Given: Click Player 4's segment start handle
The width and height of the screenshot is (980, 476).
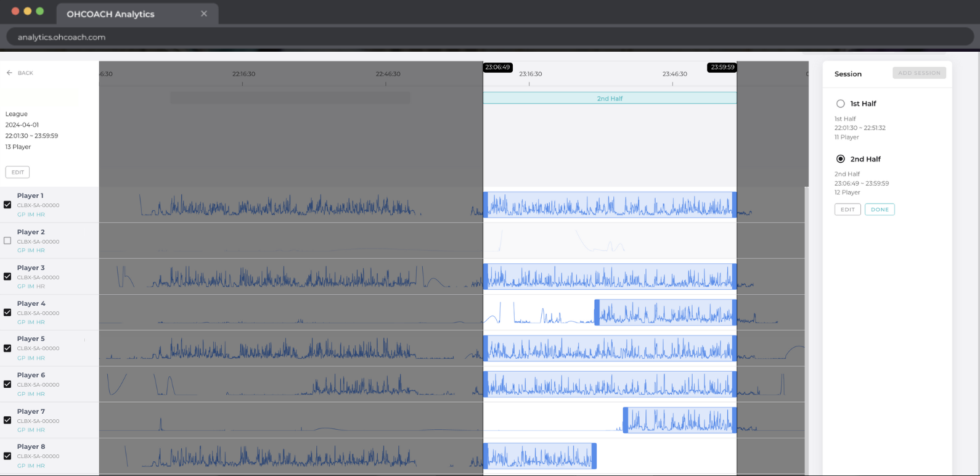Looking at the screenshot, I should tap(597, 312).
